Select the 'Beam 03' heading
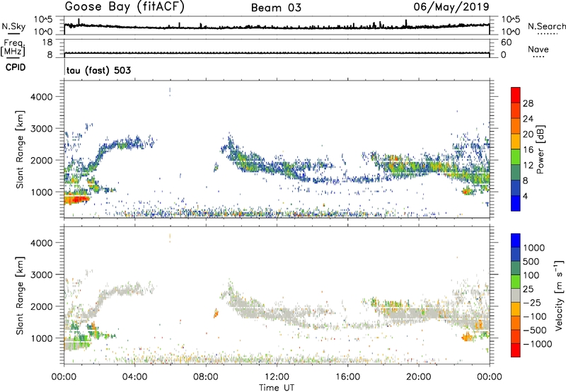 click(x=276, y=8)
